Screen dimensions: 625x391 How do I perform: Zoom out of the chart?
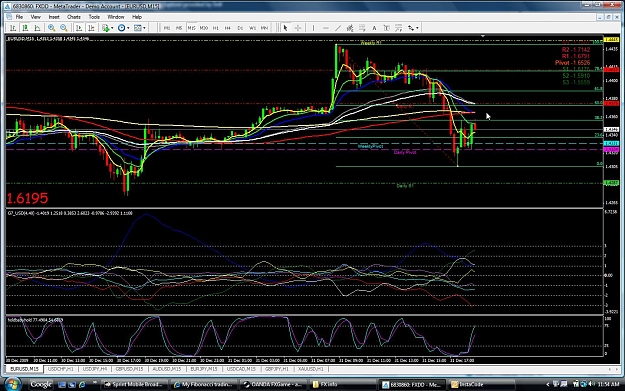(x=63, y=28)
